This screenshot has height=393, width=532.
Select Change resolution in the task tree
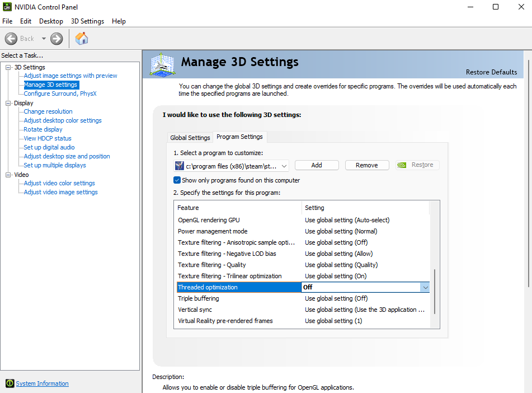(48, 111)
